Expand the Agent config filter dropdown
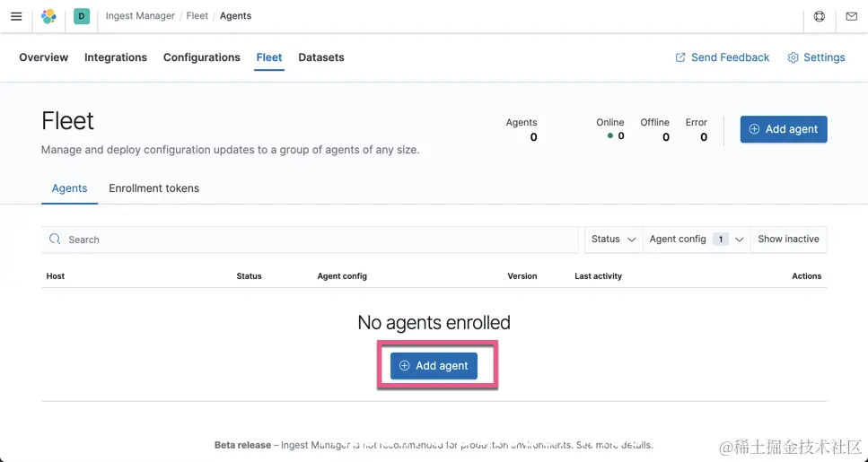868x462 pixels. [697, 239]
